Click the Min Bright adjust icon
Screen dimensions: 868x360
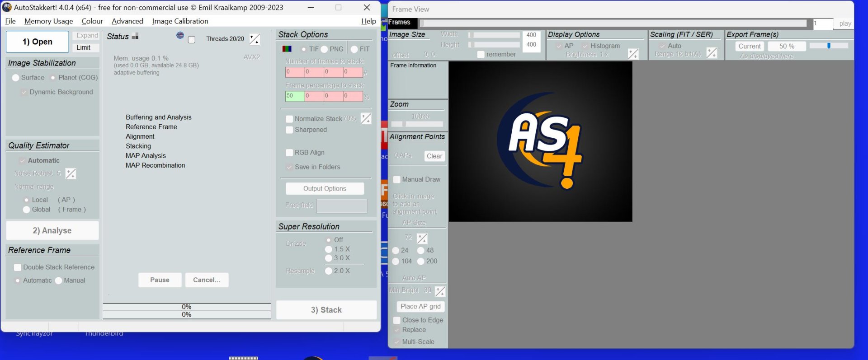click(440, 291)
